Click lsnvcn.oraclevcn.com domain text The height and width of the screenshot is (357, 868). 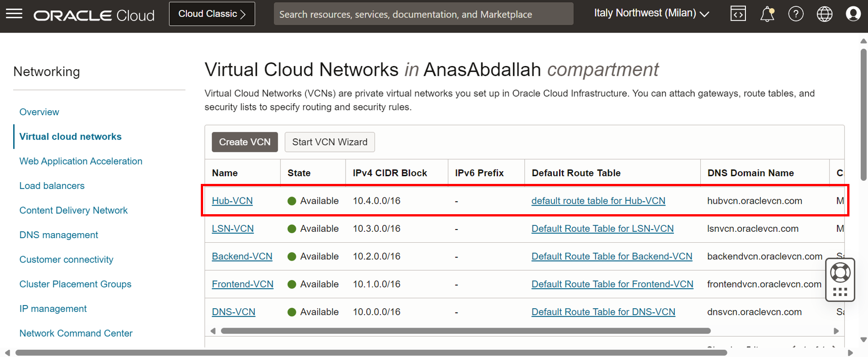coord(753,229)
